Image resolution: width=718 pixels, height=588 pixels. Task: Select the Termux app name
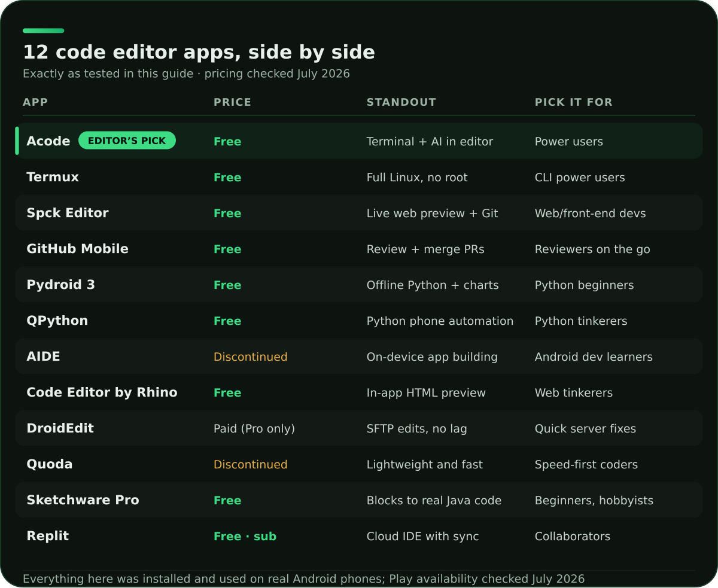click(x=53, y=177)
